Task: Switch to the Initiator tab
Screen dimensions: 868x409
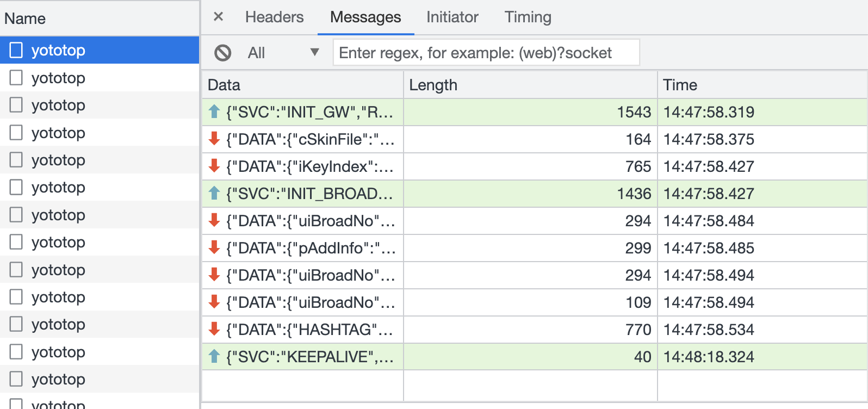Action: (452, 17)
